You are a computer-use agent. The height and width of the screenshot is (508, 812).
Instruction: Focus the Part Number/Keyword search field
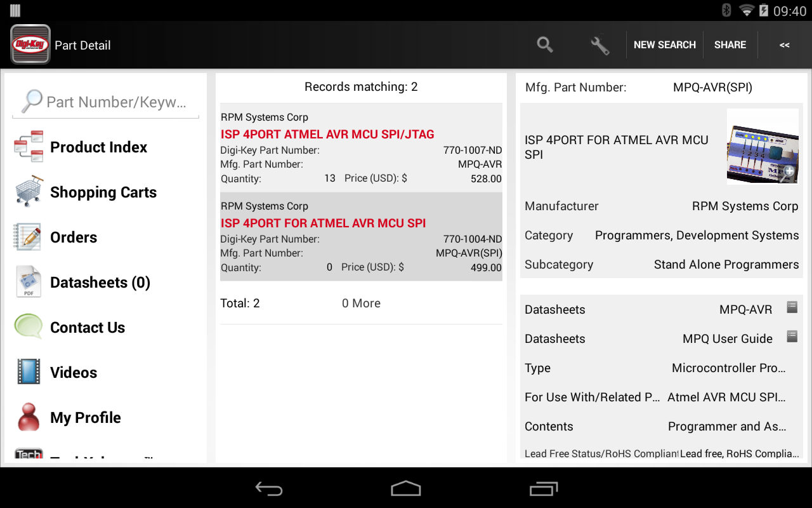105,102
